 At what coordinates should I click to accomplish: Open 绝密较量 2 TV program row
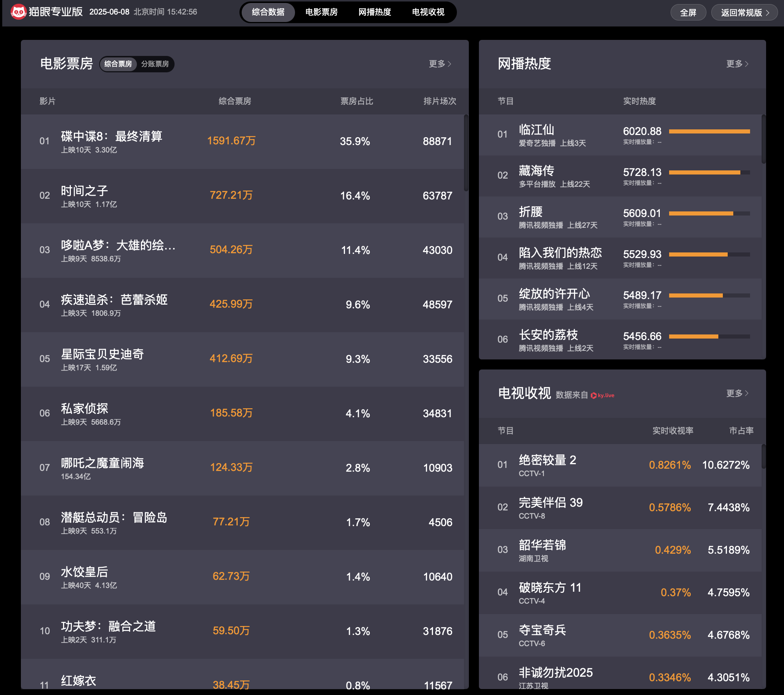tap(547, 460)
